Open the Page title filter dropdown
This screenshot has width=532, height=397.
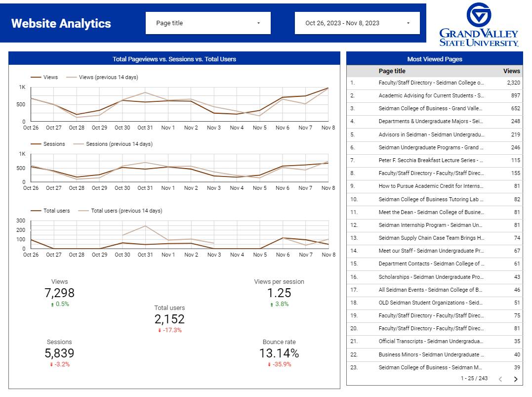[208, 22]
